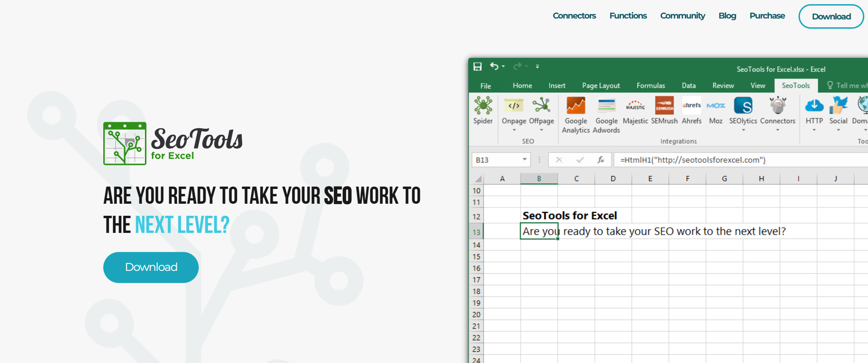The width and height of the screenshot is (868, 363).
Task: Select the SEMrush integration icon
Action: (x=664, y=106)
